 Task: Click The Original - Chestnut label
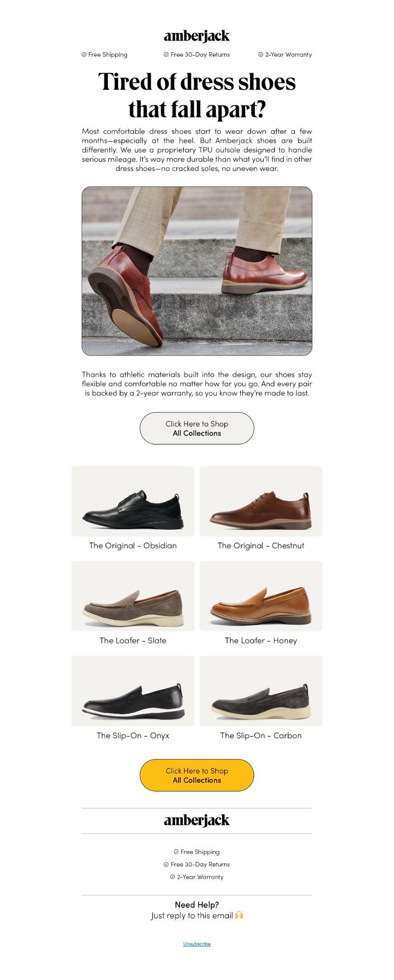[261, 545]
